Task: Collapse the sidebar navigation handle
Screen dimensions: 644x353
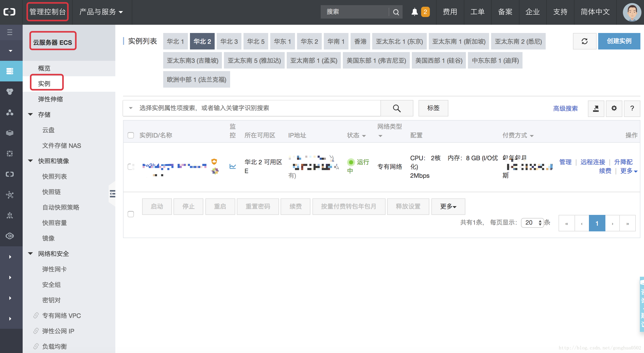Action: click(112, 194)
